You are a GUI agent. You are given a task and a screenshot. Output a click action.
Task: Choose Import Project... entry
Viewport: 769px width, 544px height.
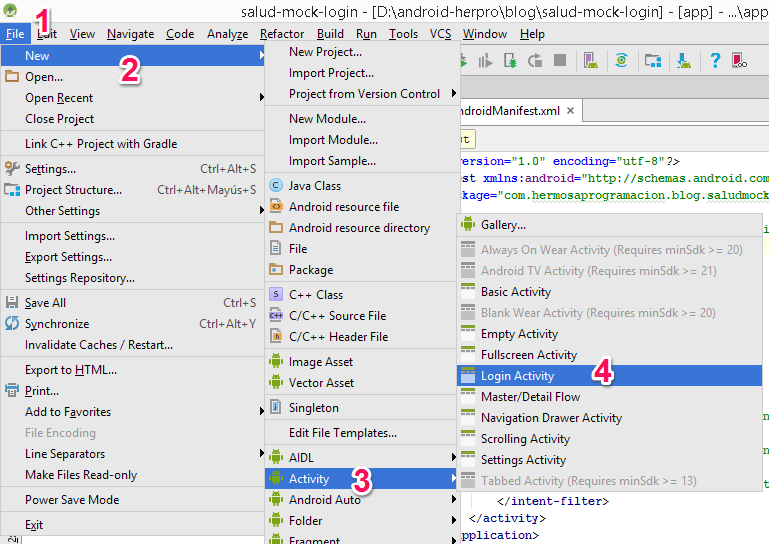pos(362,73)
